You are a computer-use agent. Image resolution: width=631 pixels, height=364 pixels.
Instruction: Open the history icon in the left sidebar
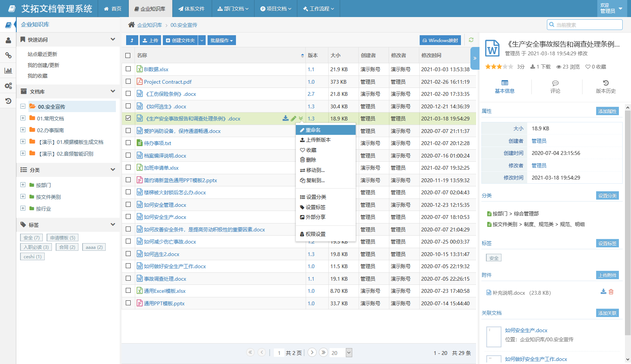(8, 101)
